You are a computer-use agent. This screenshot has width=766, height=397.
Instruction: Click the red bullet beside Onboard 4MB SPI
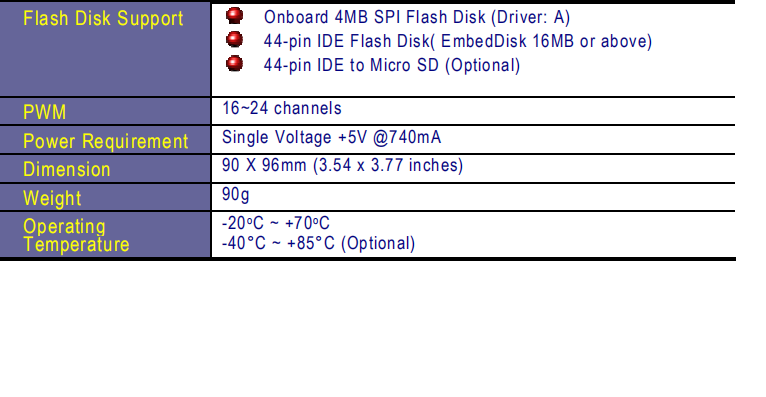click(234, 16)
